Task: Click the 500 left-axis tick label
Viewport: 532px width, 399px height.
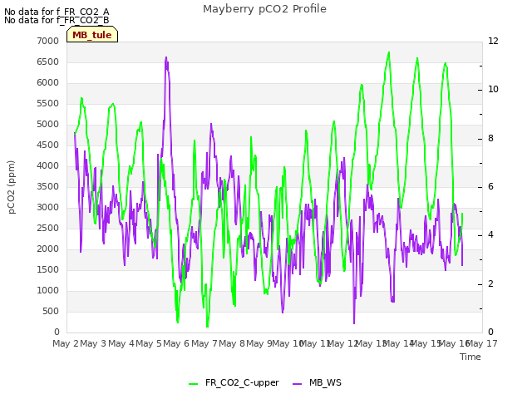Action: point(51,311)
